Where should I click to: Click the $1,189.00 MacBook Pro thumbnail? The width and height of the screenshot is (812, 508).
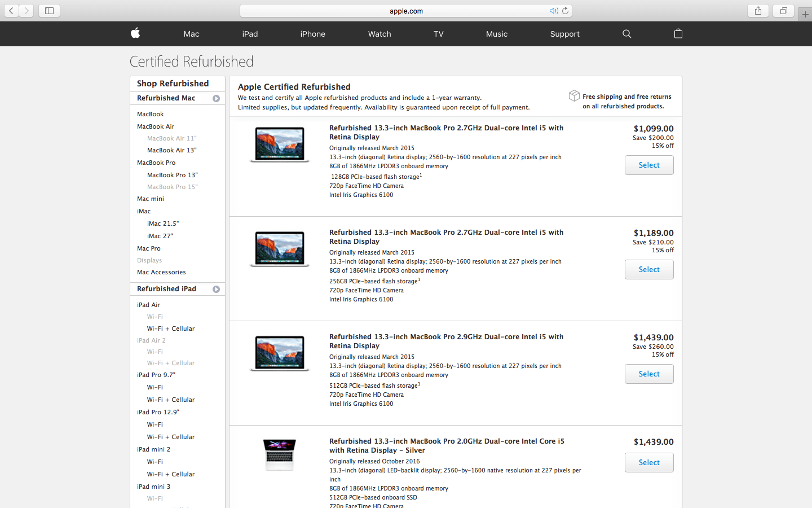click(x=280, y=249)
